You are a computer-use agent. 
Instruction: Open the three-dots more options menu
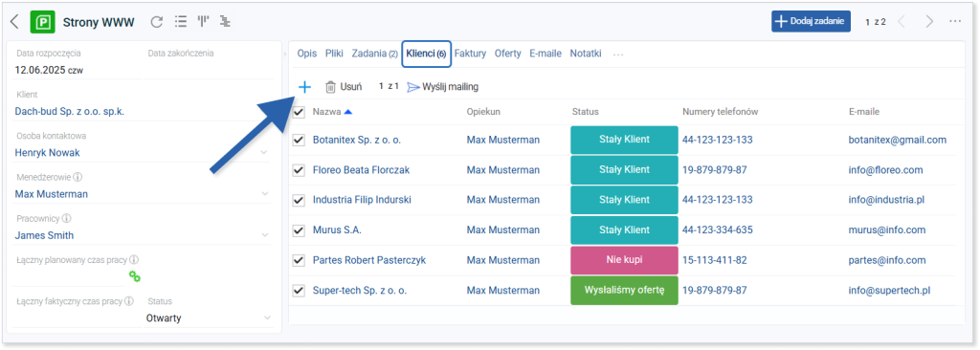[x=955, y=22]
